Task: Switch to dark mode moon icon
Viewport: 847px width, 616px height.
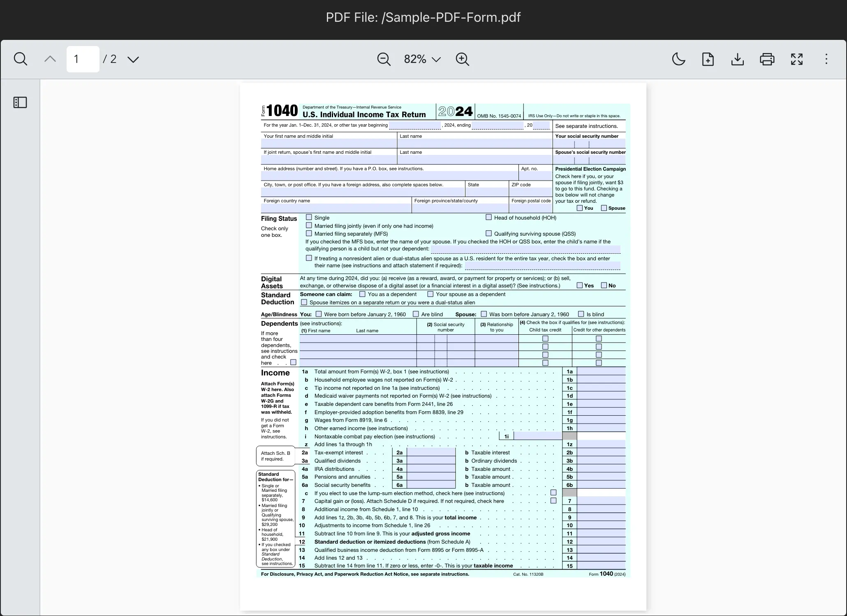Action: click(x=678, y=59)
